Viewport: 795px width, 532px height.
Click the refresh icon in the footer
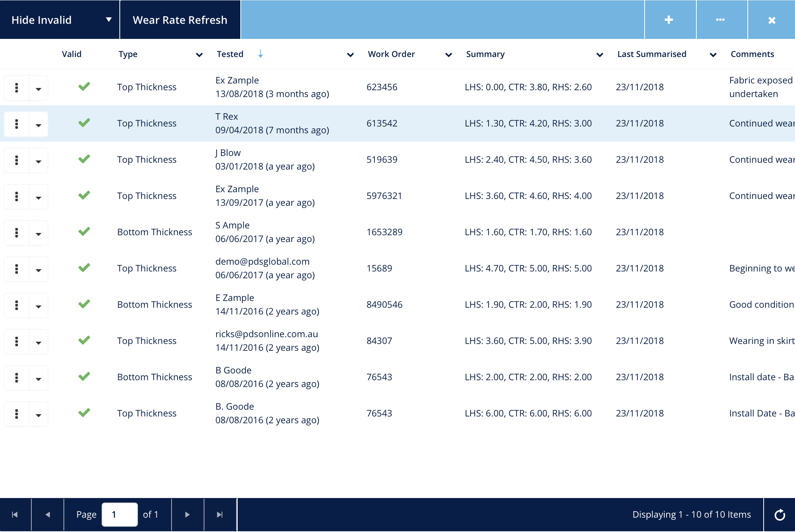point(780,515)
